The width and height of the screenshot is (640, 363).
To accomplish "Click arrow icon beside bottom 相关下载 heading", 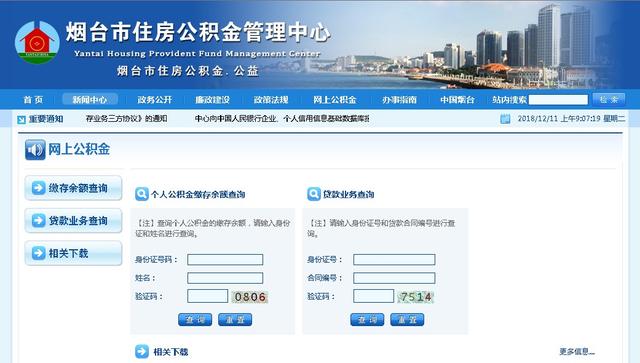I will tap(142, 351).
